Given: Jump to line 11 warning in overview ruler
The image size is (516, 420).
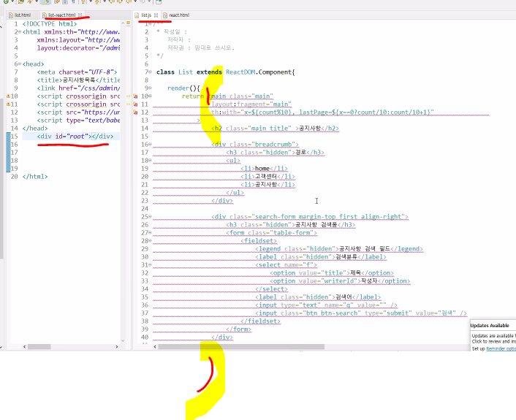Looking at the screenshot, I should (x=129, y=104).
